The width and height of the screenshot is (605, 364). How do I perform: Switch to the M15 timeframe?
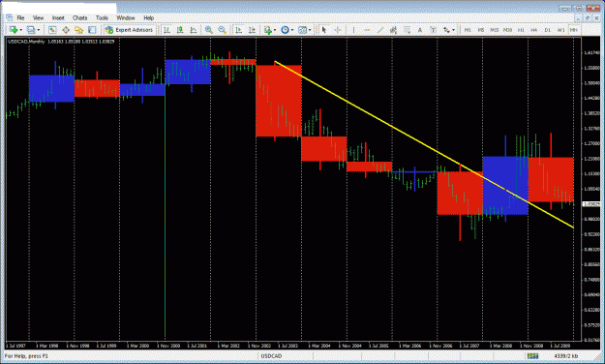[x=495, y=30]
